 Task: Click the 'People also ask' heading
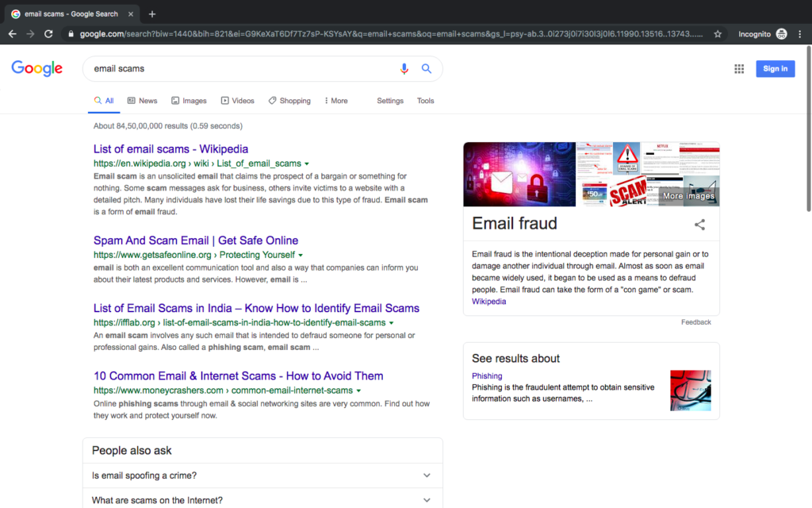pyautogui.click(x=132, y=451)
